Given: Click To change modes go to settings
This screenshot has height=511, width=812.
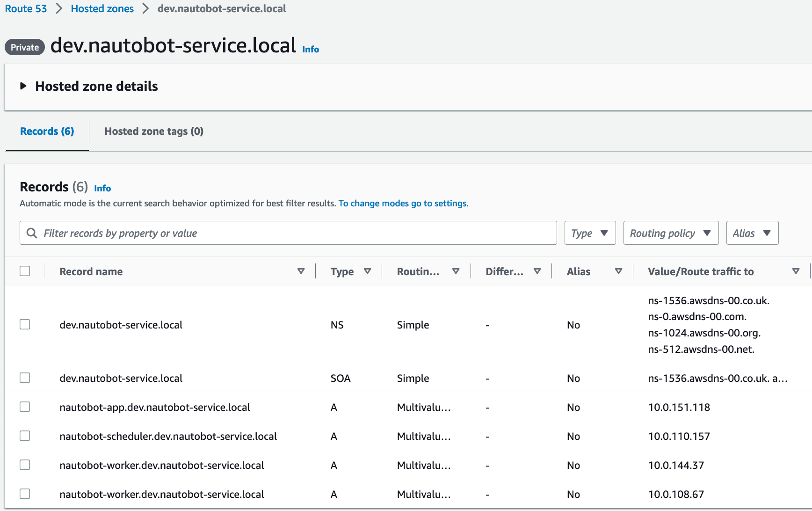Looking at the screenshot, I should tap(403, 204).
